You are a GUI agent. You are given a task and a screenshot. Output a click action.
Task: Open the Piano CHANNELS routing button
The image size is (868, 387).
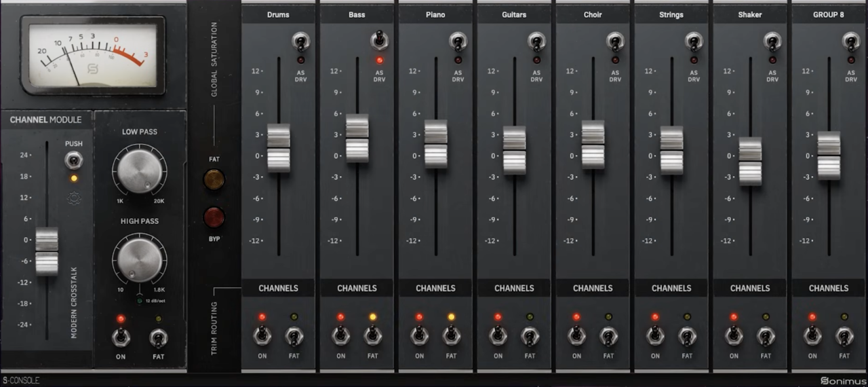pos(435,288)
